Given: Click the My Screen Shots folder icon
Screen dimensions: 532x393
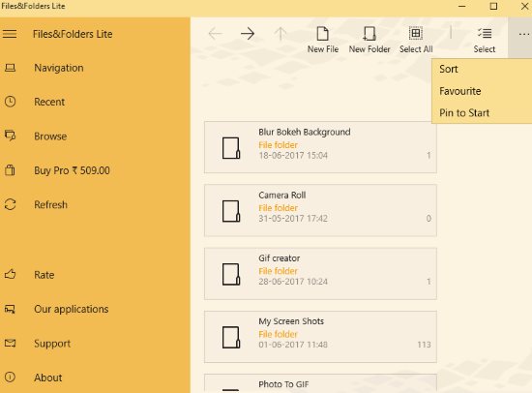Looking at the screenshot, I should (231, 337).
